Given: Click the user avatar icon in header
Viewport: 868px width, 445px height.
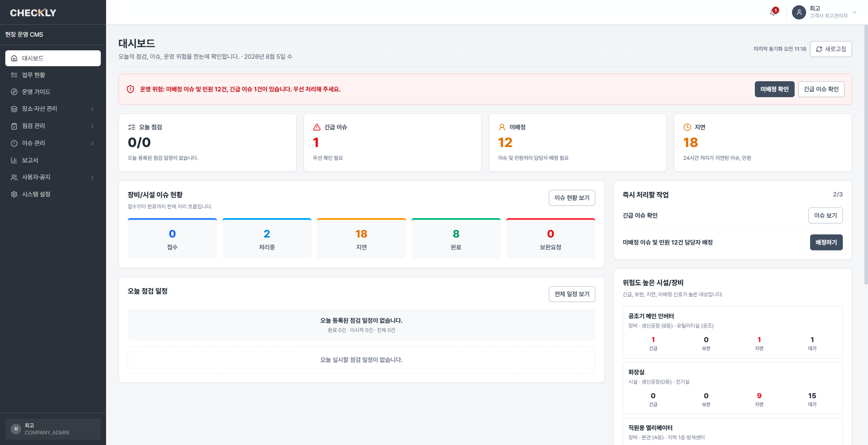Looking at the screenshot, I should click(x=799, y=12).
